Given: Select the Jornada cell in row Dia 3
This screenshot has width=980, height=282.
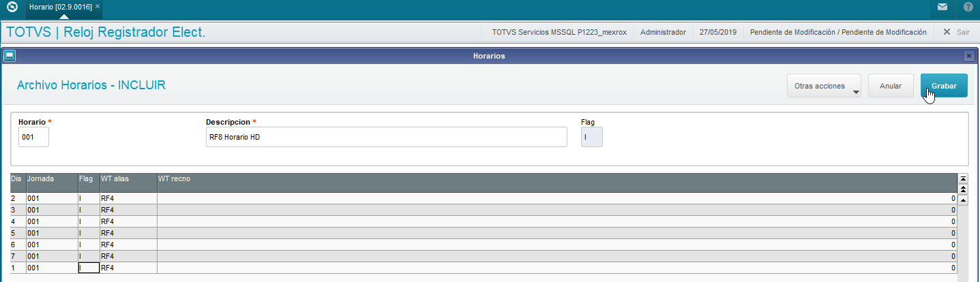Looking at the screenshot, I should click(x=52, y=210).
